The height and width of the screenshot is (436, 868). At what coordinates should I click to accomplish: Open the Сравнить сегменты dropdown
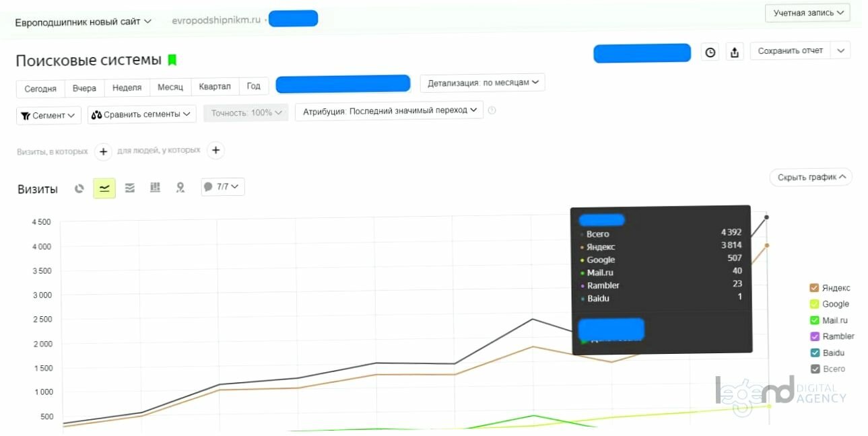point(142,114)
